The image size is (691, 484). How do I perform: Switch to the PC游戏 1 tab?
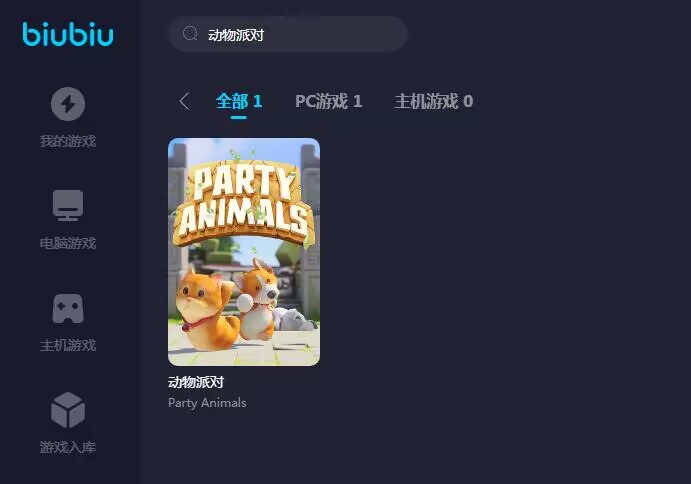[x=329, y=101]
